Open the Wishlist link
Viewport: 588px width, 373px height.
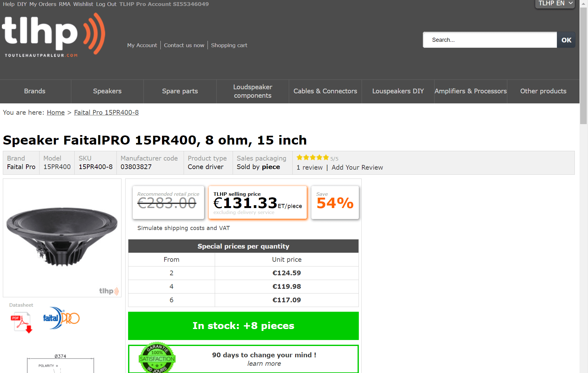point(83,4)
